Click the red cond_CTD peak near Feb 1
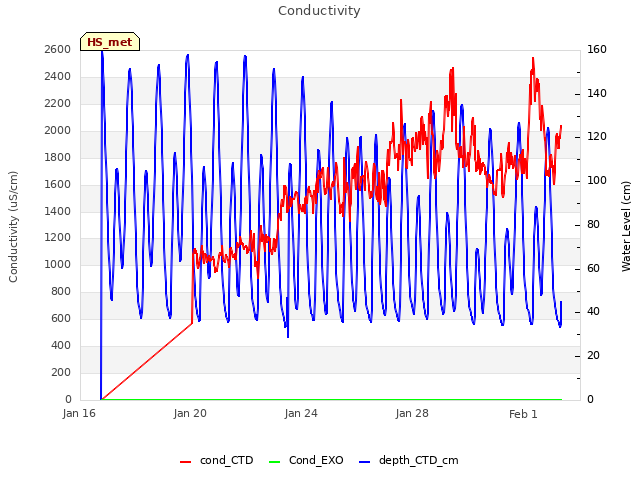This screenshot has height=480, width=640. (533, 60)
